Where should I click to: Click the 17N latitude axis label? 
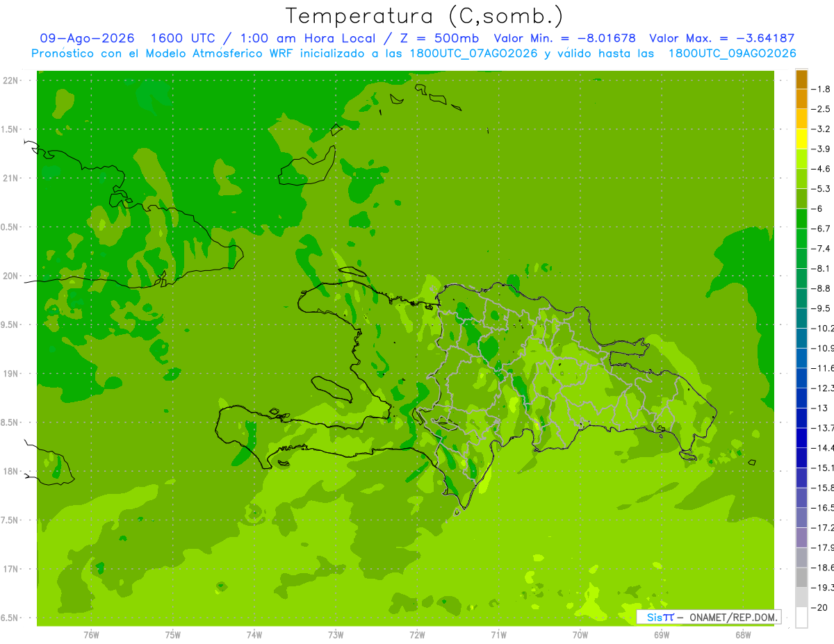[10, 569]
